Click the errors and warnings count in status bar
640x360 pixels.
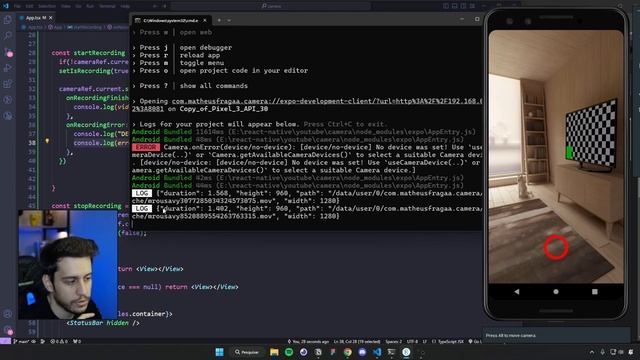(60, 341)
